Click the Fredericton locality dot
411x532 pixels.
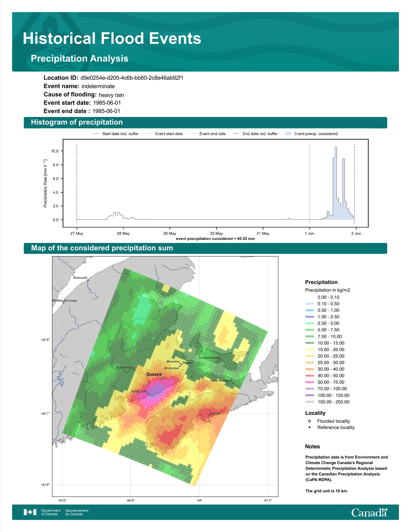(135, 370)
